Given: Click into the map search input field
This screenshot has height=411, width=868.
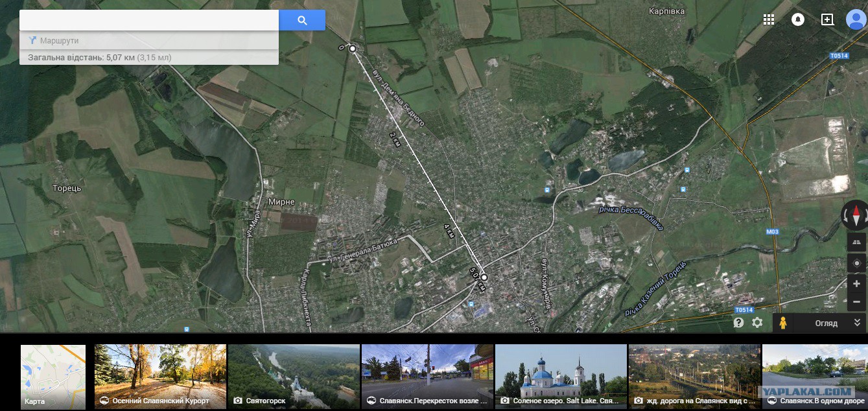Looking at the screenshot, I should [x=149, y=20].
